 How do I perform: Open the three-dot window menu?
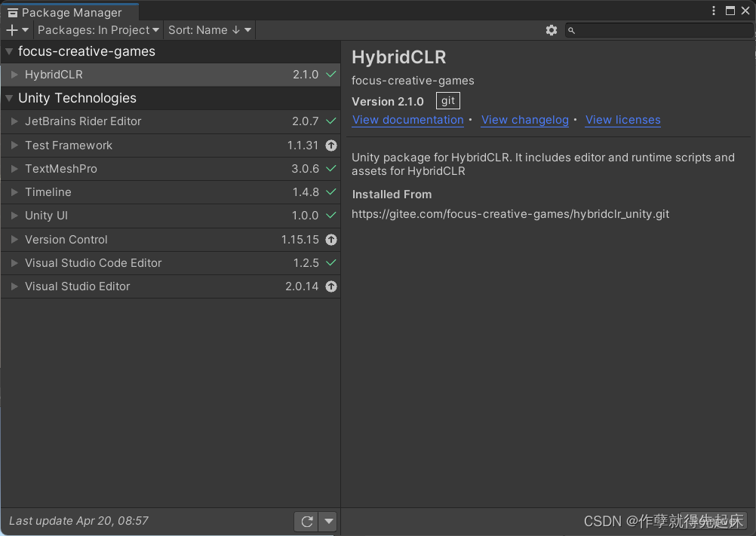tap(713, 11)
